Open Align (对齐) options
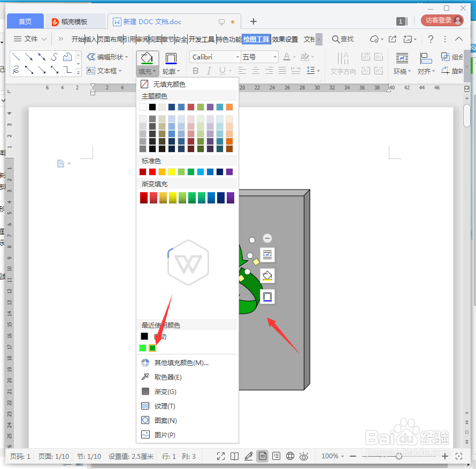476x469 pixels. (x=426, y=64)
